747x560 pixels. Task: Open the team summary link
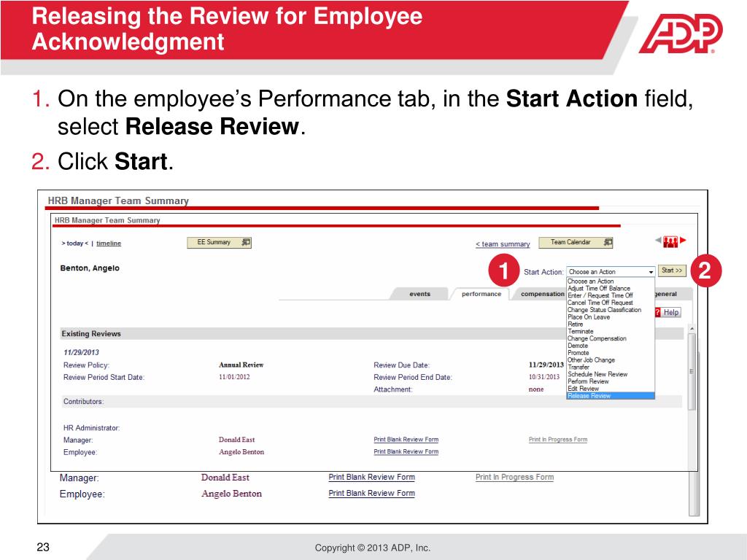pos(503,244)
